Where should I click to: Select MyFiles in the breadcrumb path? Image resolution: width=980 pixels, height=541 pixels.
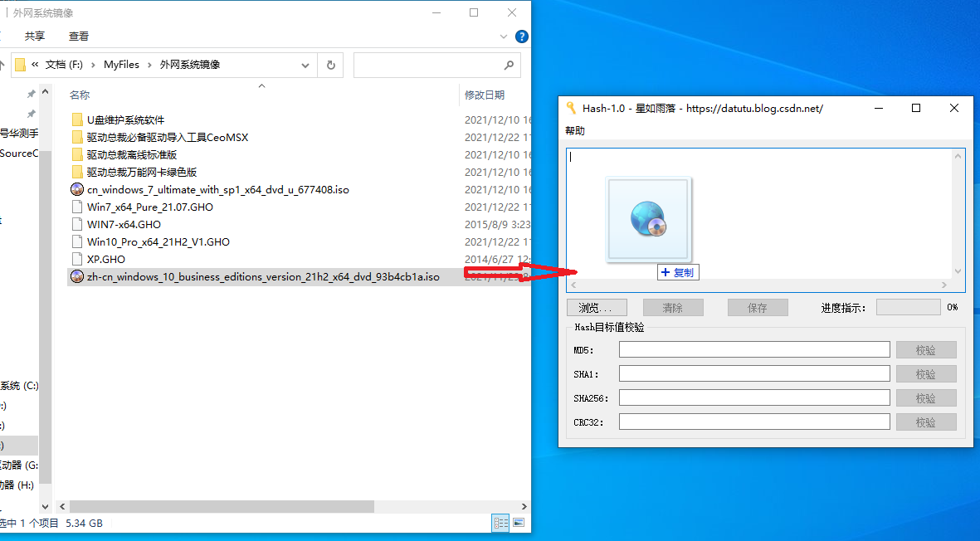click(x=121, y=65)
